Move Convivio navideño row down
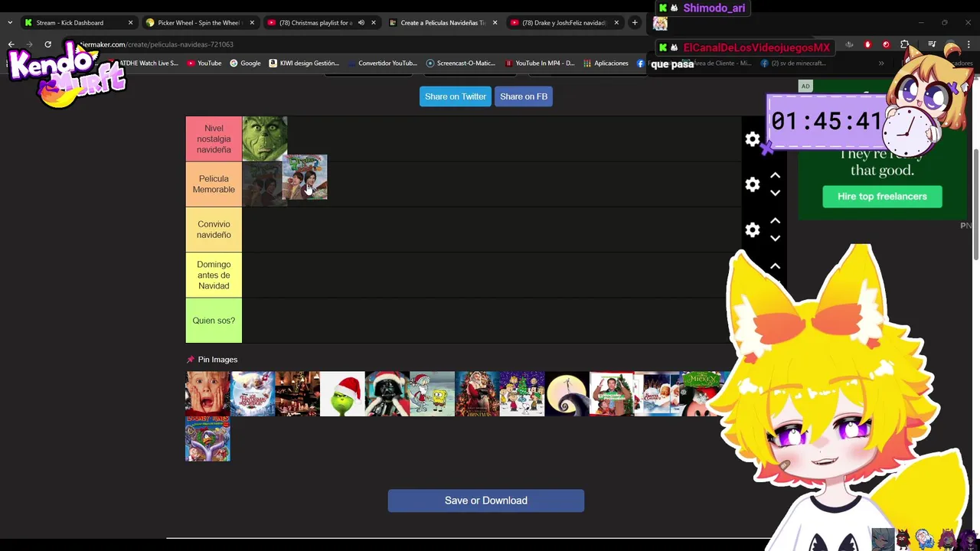This screenshot has height=551, width=980. pos(775,238)
